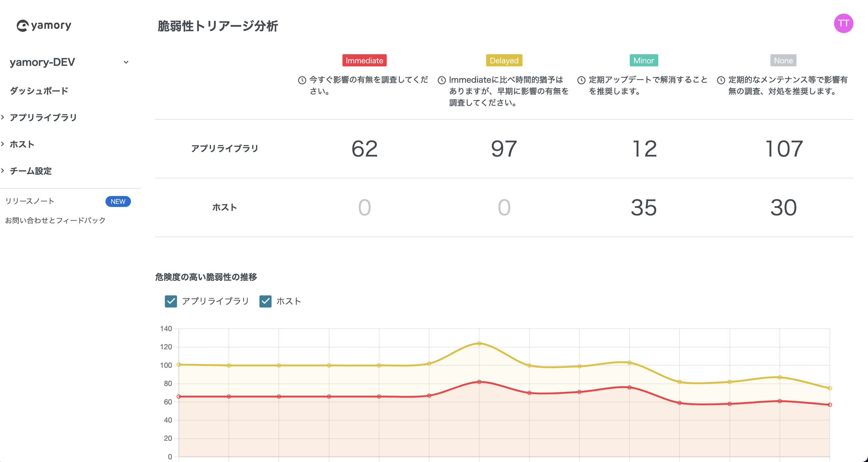Uncheck the ホスト chart checkbox

click(x=265, y=301)
